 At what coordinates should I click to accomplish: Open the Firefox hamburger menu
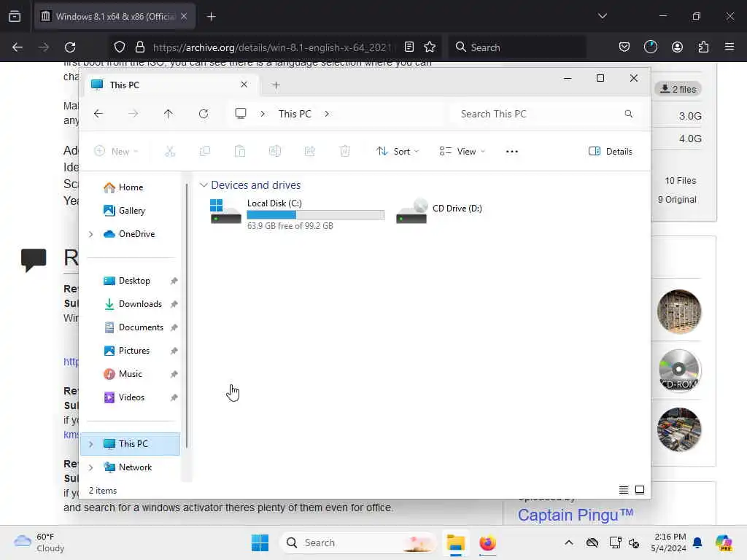tap(729, 47)
